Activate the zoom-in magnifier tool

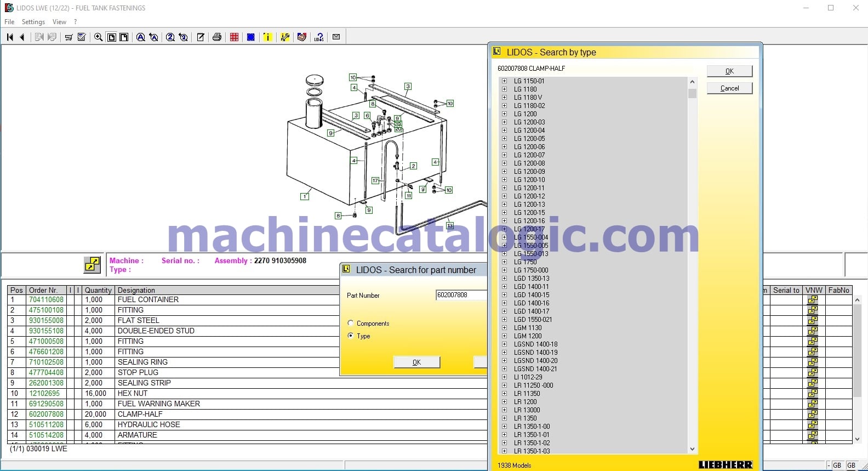[99, 37]
